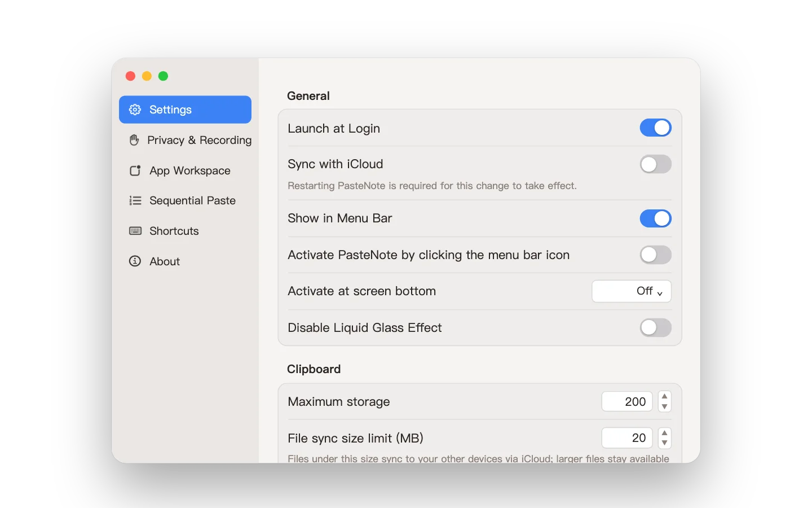Open the About section
The image size is (812, 508).
(x=185, y=261)
